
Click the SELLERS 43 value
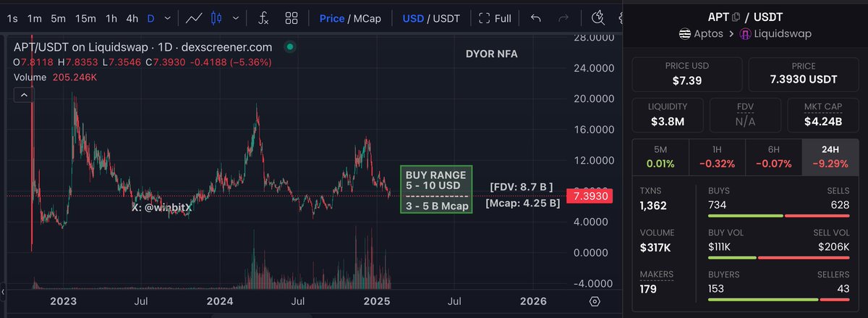coord(842,289)
